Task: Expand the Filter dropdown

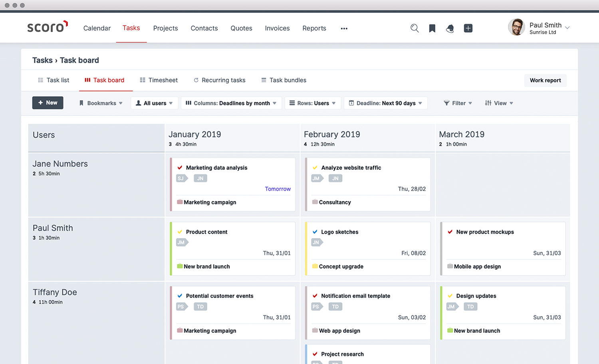Action: [x=458, y=103]
